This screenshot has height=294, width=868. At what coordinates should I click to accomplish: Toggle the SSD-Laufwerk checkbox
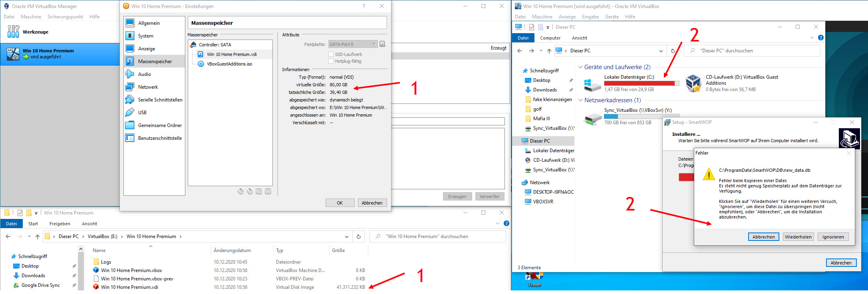click(x=331, y=54)
